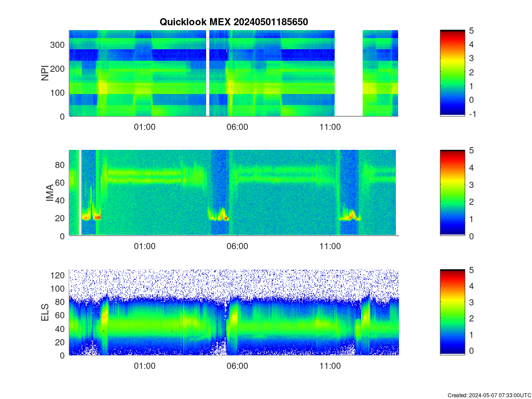Click the 01:00 tick under NPI plot
This screenshot has height=399, width=532.
tap(145, 127)
